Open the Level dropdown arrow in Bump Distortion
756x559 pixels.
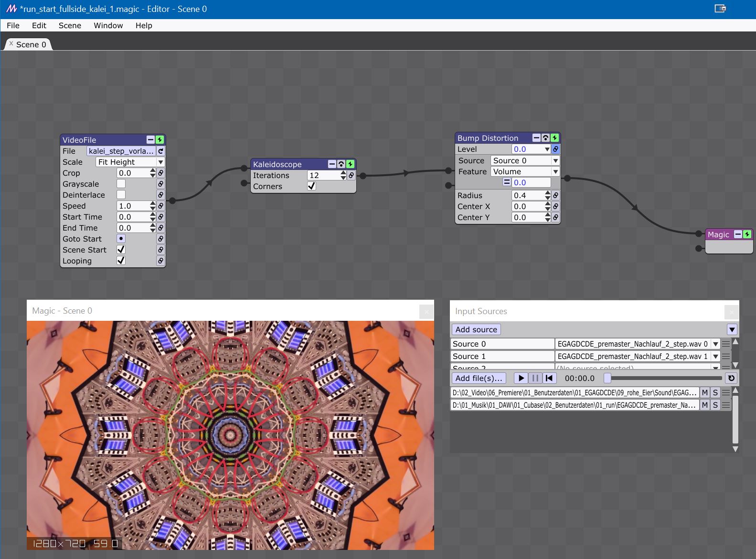[548, 149]
